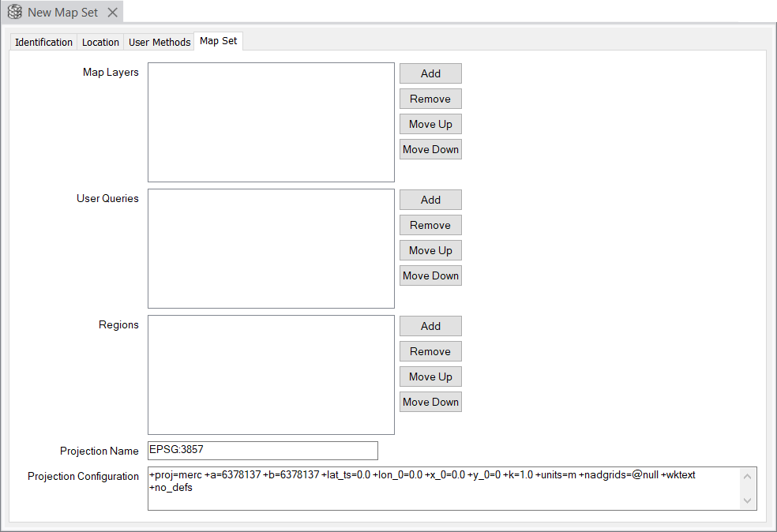Remove the selected user query

(430, 225)
